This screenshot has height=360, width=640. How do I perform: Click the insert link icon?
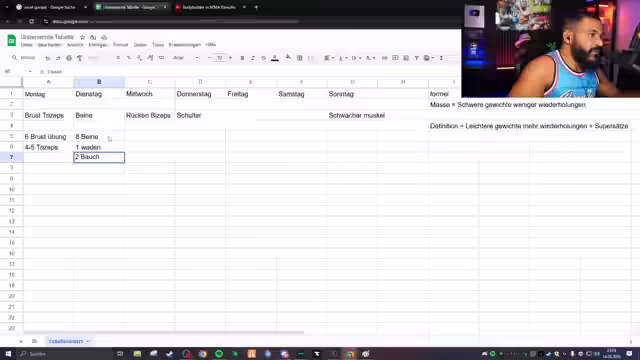point(384,58)
